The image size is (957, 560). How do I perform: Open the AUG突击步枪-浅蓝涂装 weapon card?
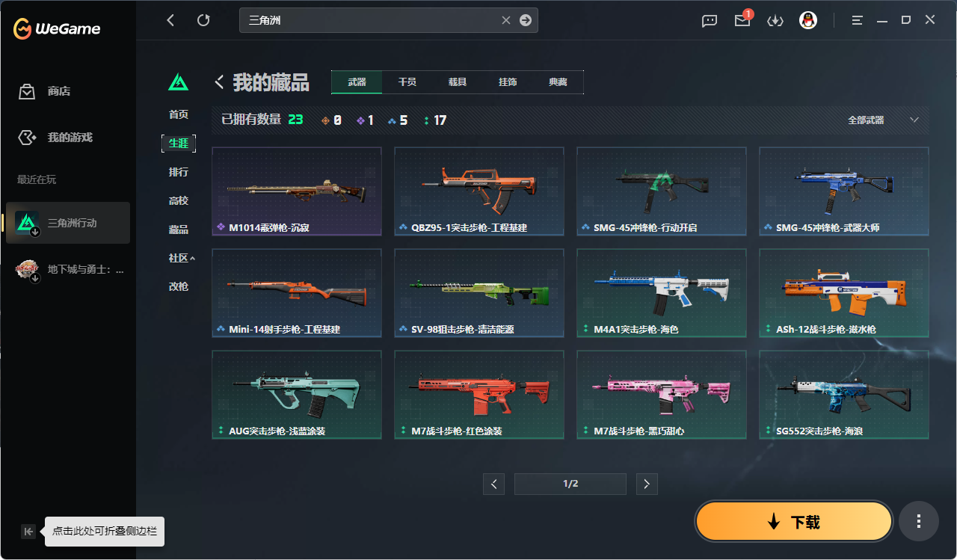click(297, 395)
